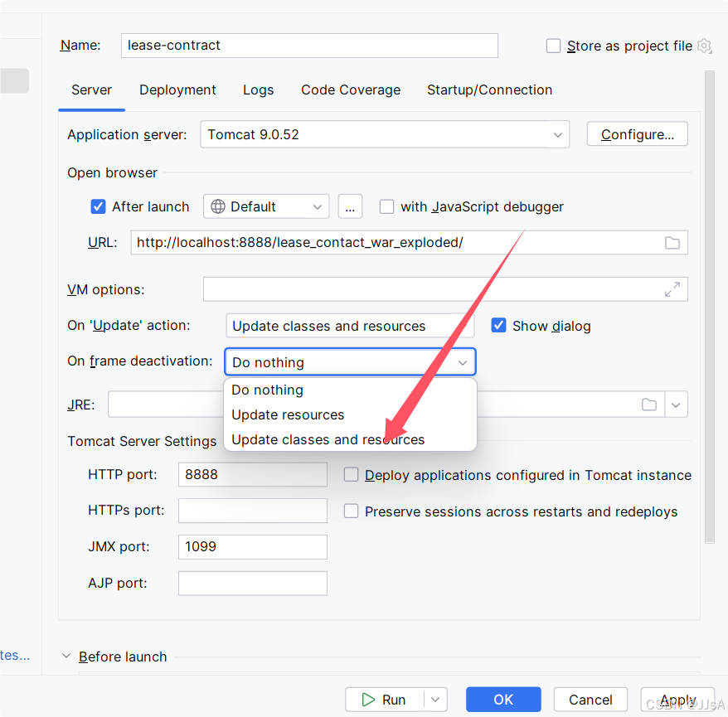Uncheck the After launch checkbox
Viewport: 728px width, 717px height.
click(98, 206)
